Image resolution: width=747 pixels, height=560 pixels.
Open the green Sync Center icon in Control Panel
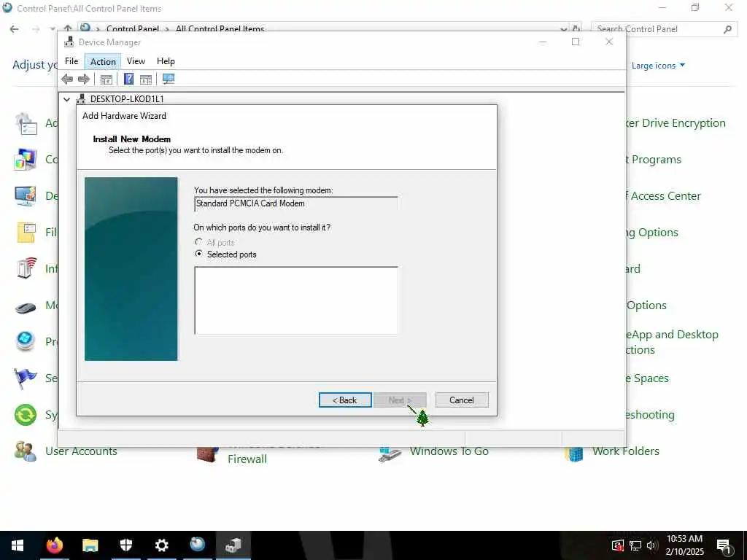click(26, 415)
